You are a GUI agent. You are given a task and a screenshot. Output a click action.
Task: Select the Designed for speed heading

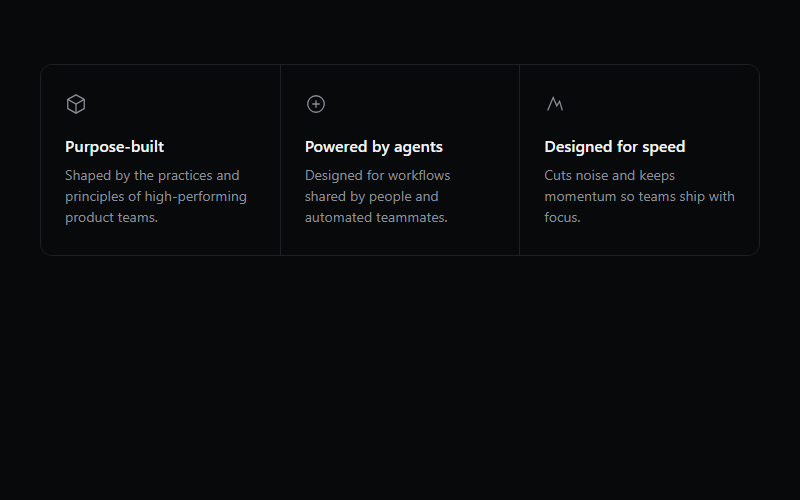click(x=615, y=147)
